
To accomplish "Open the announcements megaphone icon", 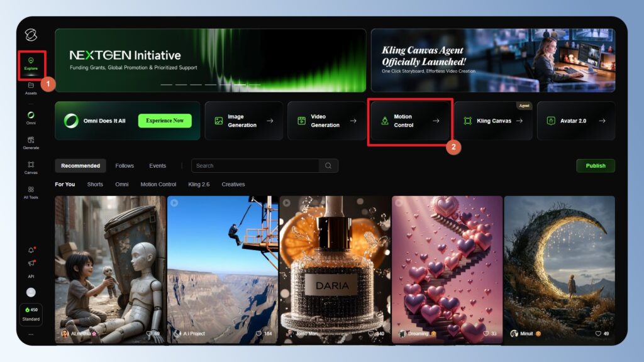I will [x=31, y=263].
